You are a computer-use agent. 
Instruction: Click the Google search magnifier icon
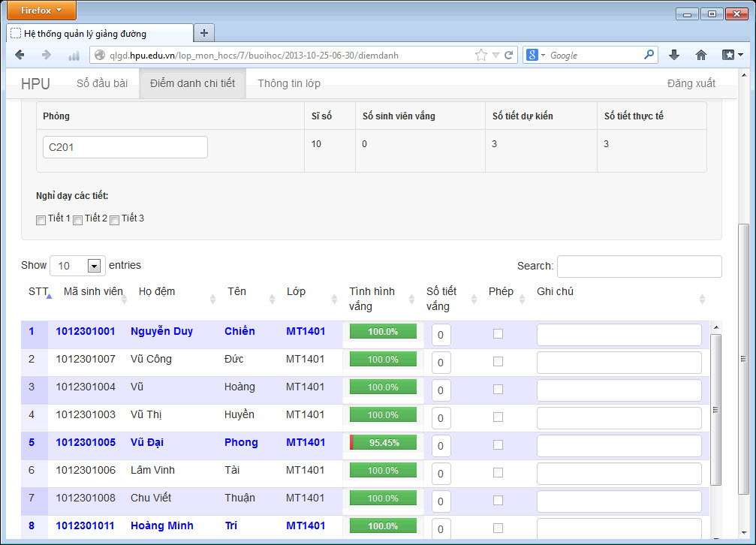click(x=649, y=55)
